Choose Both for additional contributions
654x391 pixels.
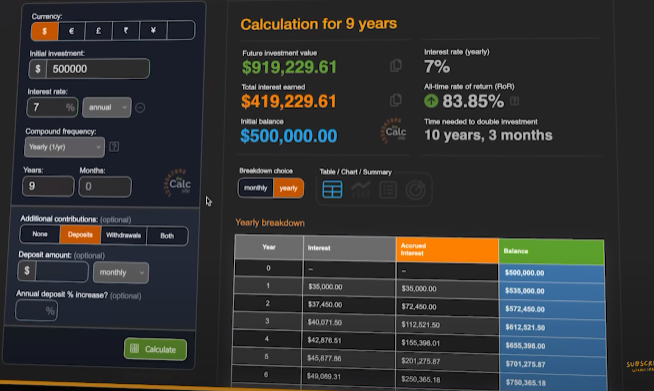click(167, 236)
